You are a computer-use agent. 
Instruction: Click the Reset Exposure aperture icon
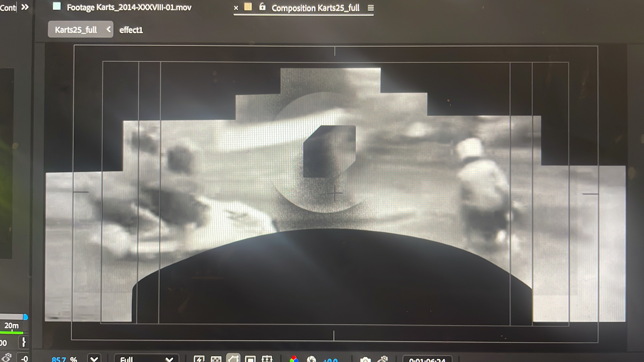(311, 359)
